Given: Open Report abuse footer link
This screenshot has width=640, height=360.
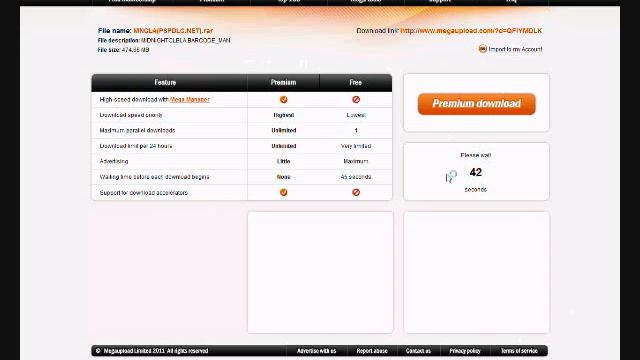Looking at the screenshot, I should (372, 351).
